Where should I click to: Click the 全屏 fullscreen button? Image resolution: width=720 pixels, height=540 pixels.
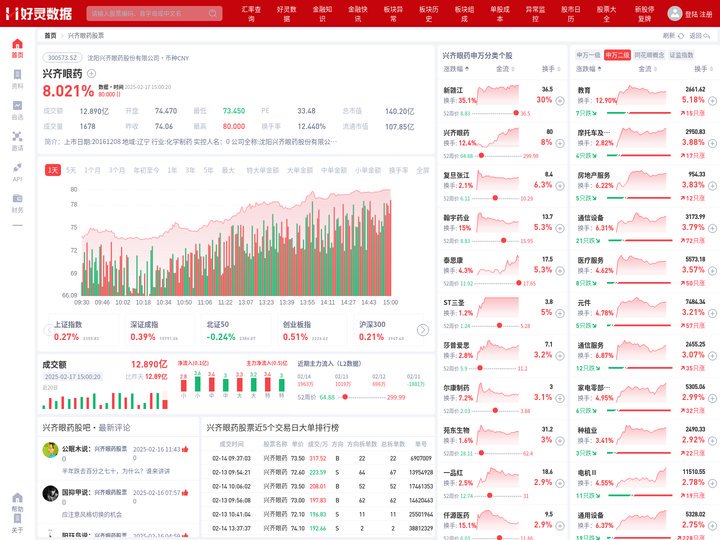coord(422,170)
